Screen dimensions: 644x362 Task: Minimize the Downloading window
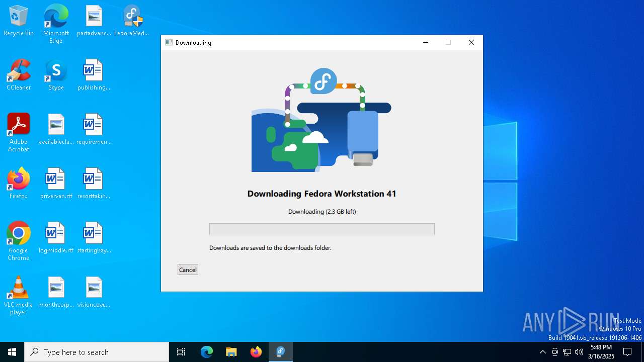pyautogui.click(x=426, y=43)
